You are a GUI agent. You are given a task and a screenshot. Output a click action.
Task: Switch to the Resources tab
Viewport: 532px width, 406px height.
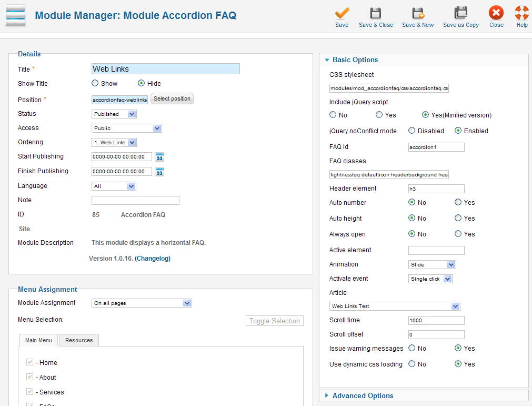[78, 340]
